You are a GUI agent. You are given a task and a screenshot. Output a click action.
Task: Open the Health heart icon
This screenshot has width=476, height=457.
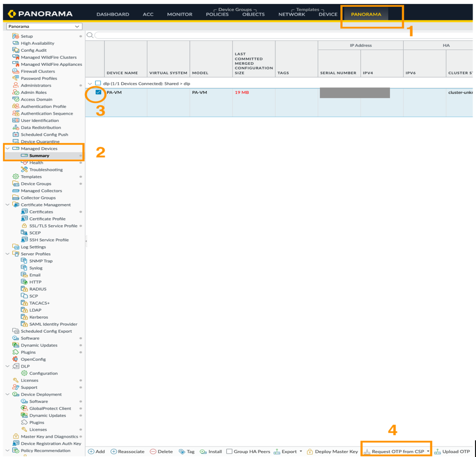pyautogui.click(x=25, y=162)
